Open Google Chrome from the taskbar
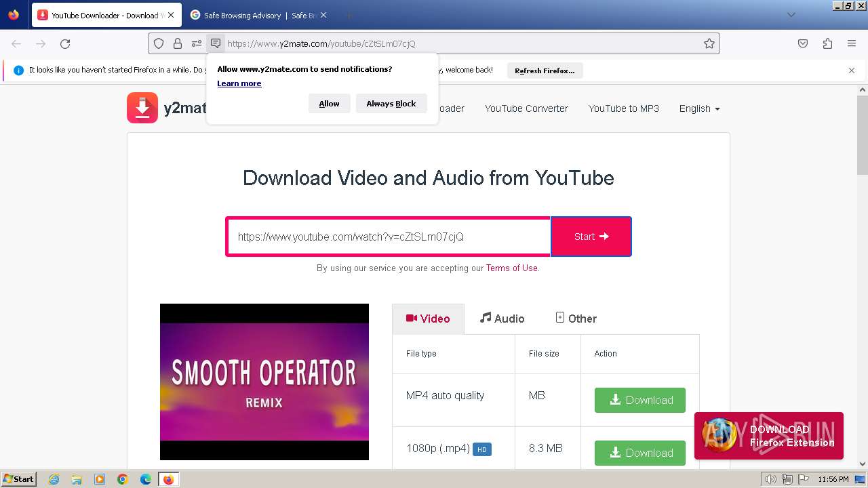 point(123,479)
